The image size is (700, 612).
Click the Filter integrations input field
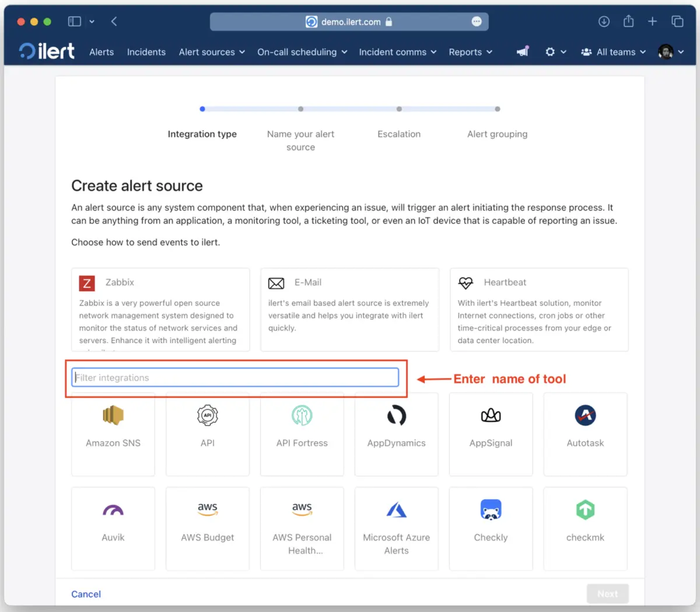tap(235, 377)
